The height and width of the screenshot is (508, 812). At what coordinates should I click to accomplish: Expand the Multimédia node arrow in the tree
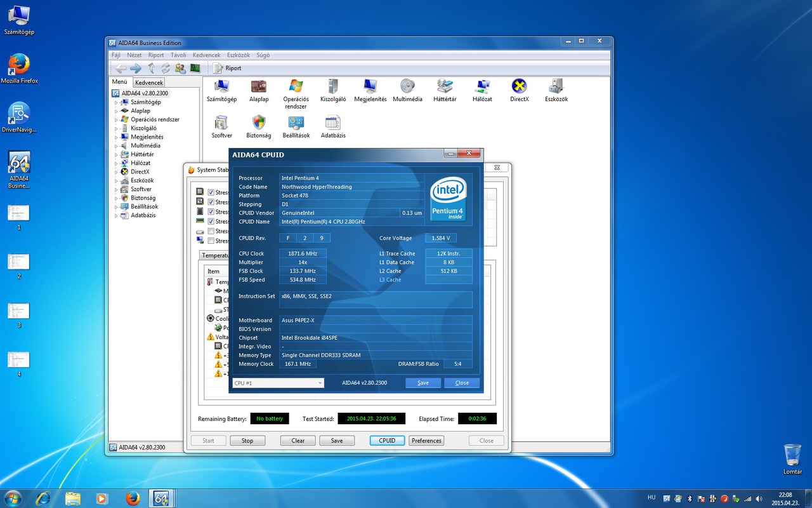(x=116, y=146)
